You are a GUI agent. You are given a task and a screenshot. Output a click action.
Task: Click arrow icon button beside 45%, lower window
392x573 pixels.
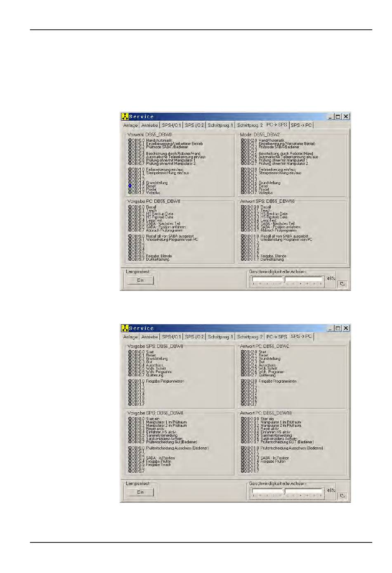pos(342,496)
